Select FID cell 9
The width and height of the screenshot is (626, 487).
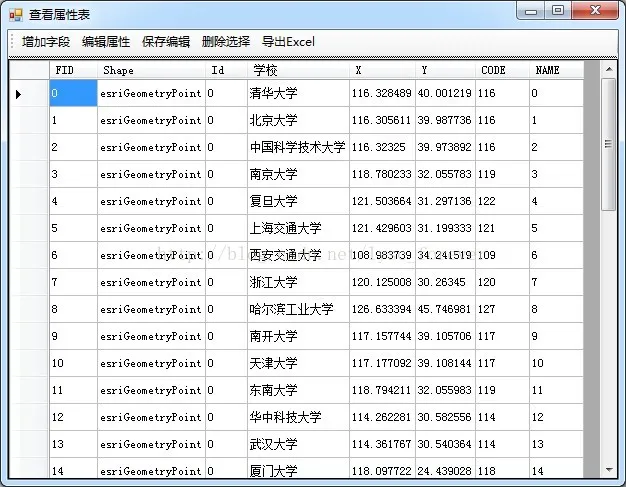coord(73,336)
